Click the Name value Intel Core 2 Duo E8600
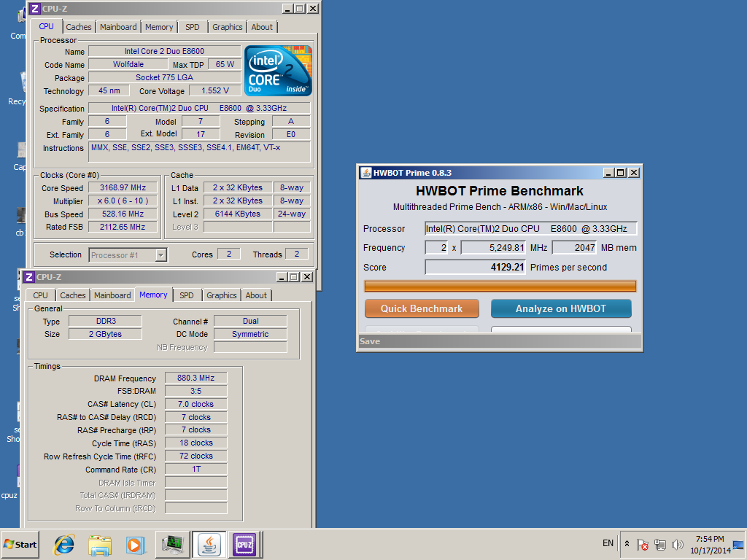Screen dimensions: 747x560 165,51
